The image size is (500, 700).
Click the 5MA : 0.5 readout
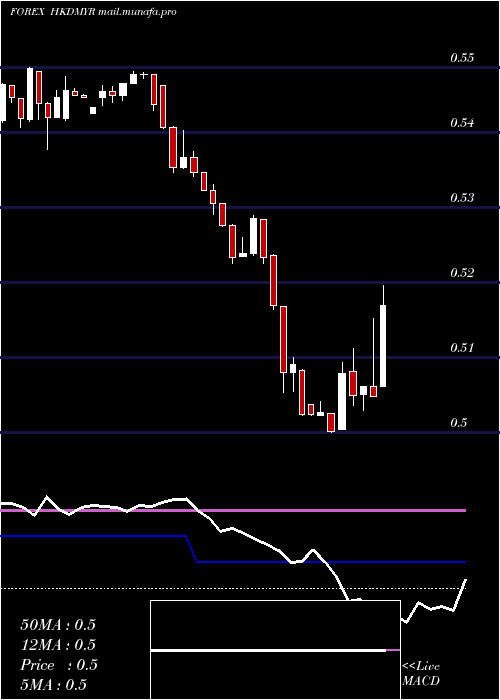54,685
